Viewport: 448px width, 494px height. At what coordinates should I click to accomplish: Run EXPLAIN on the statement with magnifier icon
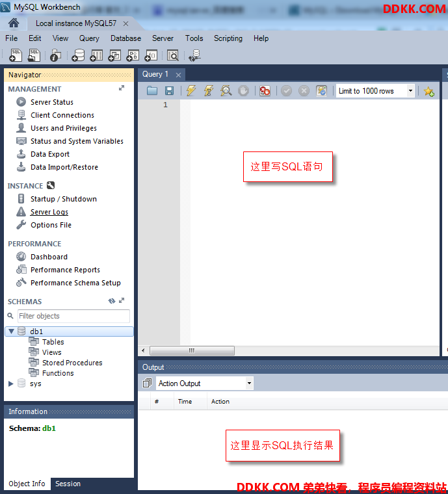[x=226, y=91]
